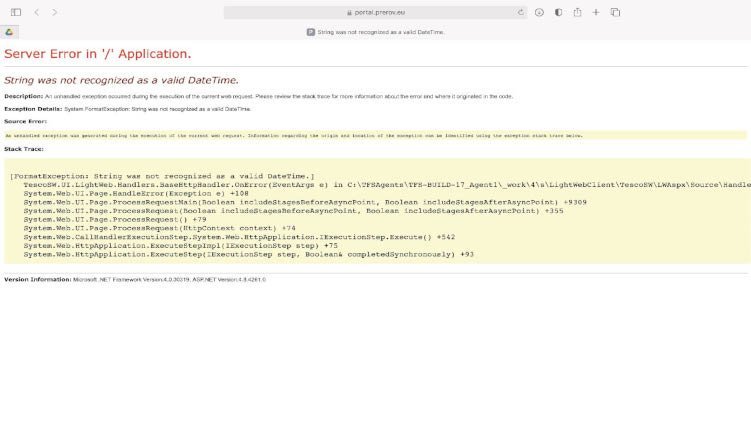The image size is (751, 422).
Task: Toggle the Safari sidebar panel
Action: [16, 12]
